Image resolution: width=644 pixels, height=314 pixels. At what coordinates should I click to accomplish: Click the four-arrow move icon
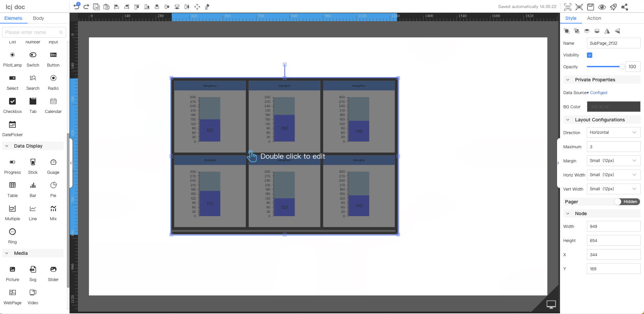point(197,7)
